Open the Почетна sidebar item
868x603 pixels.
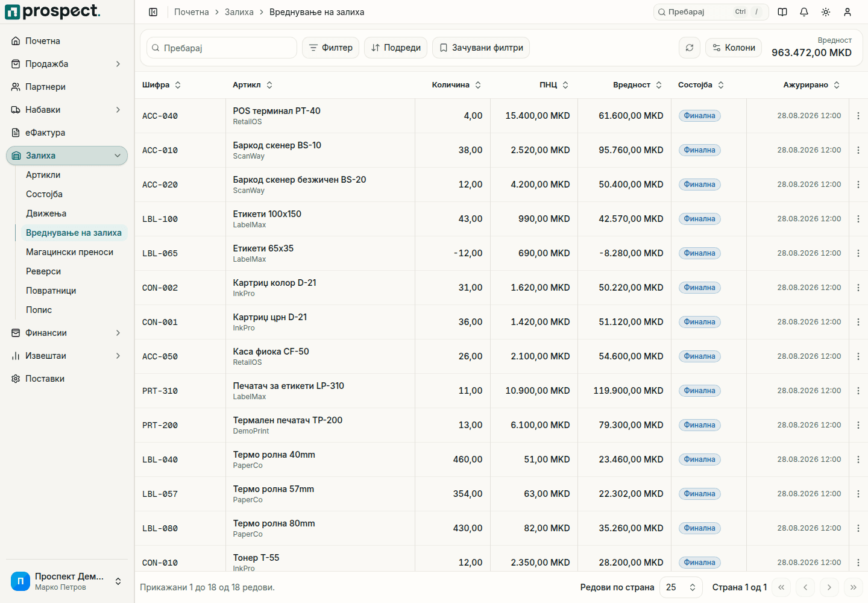[67, 41]
